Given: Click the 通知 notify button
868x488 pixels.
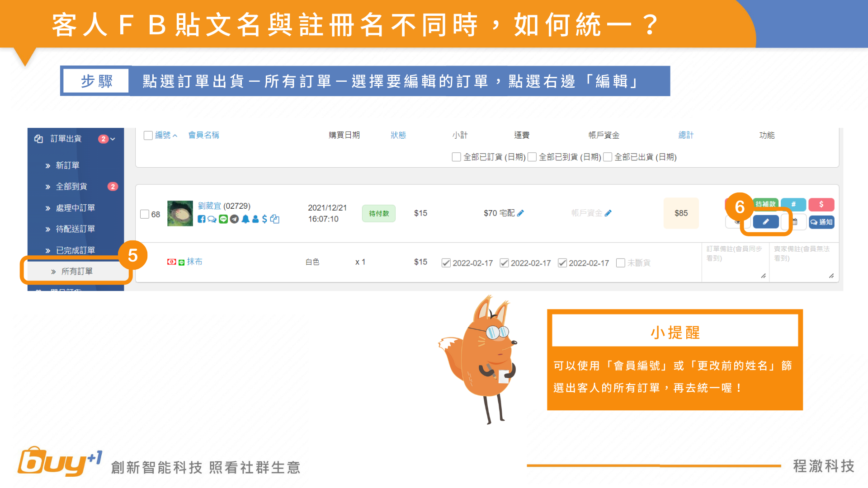Looking at the screenshot, I should pyautogui.click(x=821, y=222).
